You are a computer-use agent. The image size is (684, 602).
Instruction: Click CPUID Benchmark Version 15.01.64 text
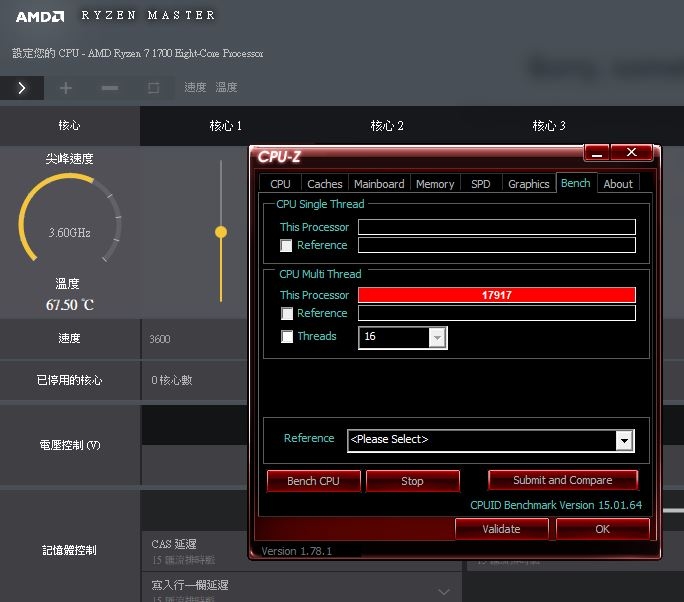click(556, 505)
